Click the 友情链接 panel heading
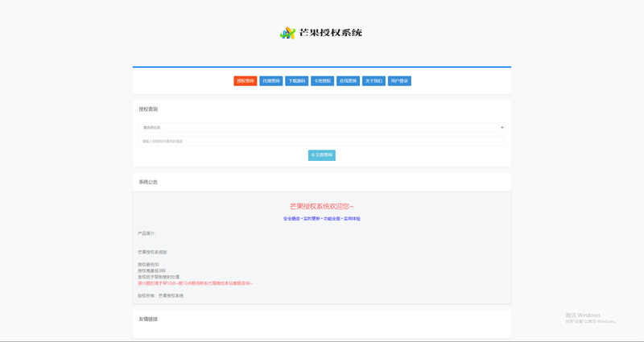 148,319
